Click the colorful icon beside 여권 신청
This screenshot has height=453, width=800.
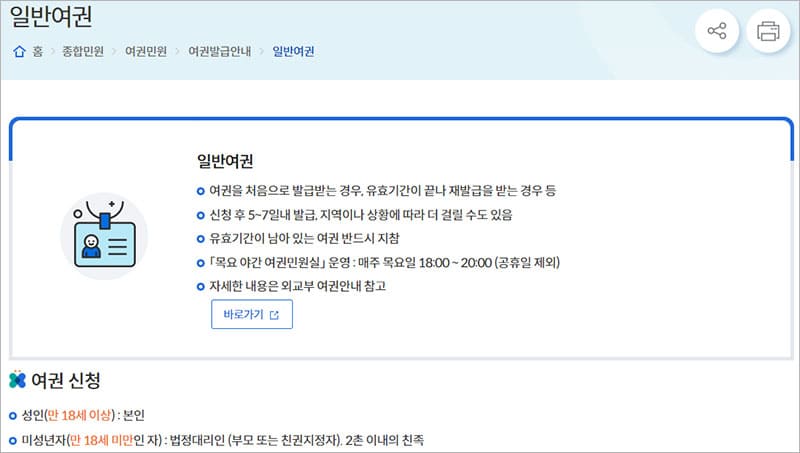(x=17, y=380)
